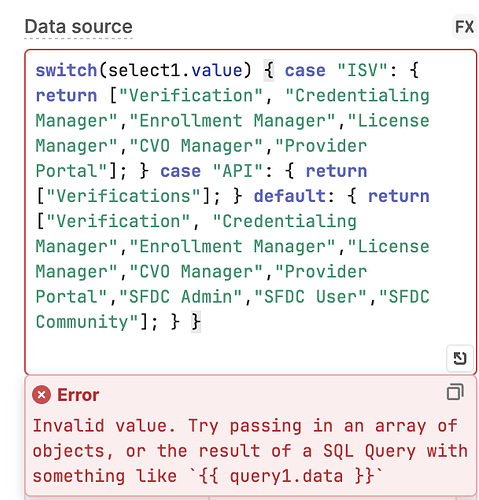Click the highlighted opening brace after switch
Image resolution: width=479 pixels, height=500 pixels.
click(x=269, y=70)
